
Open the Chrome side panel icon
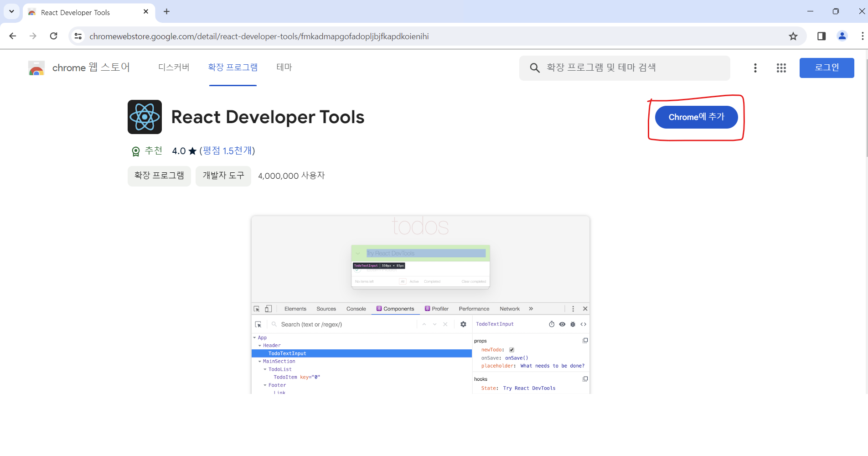(821, 36)
